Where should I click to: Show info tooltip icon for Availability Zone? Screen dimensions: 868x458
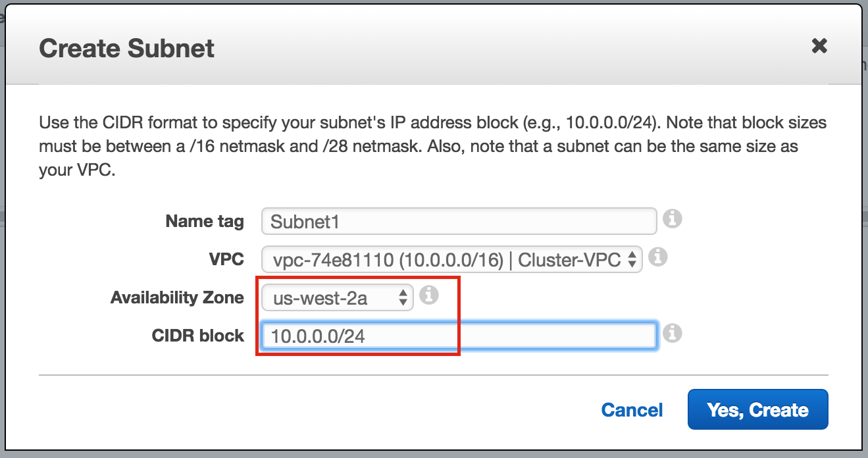(428, 295)
